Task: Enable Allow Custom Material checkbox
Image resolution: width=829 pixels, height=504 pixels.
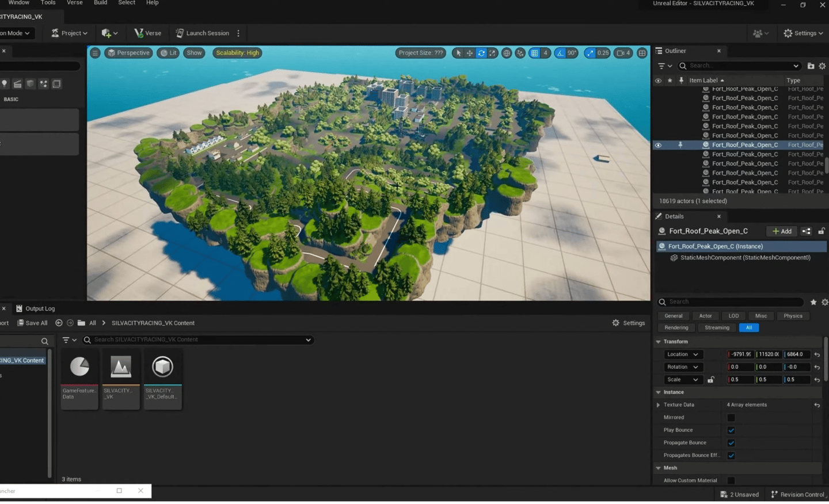Action: [731, 481]
